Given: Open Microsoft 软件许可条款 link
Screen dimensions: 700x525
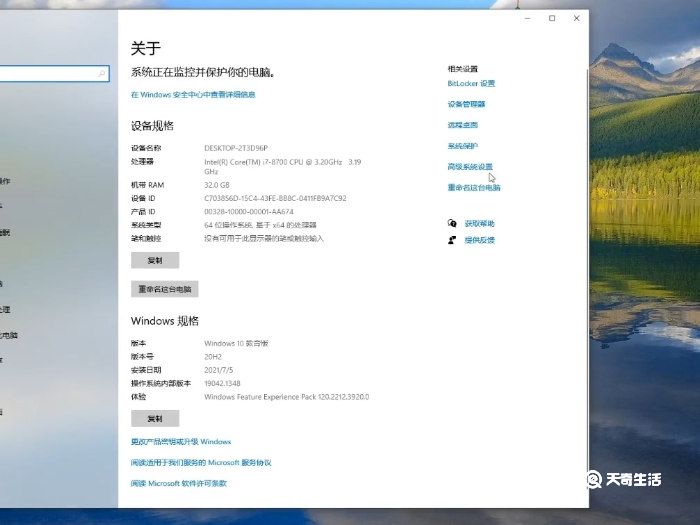Looking at the screenshot, I should click(179, 483).
